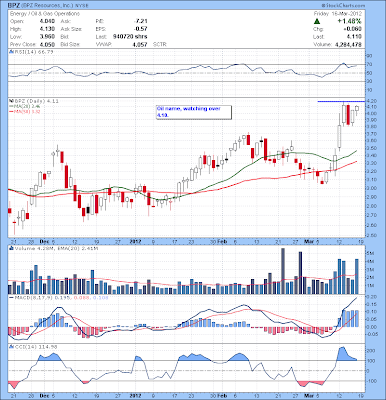Image resolution: width=386 pixels, height=400 pixels.
Task: Click the Volume figure 4,284,478
Action: 347,44
